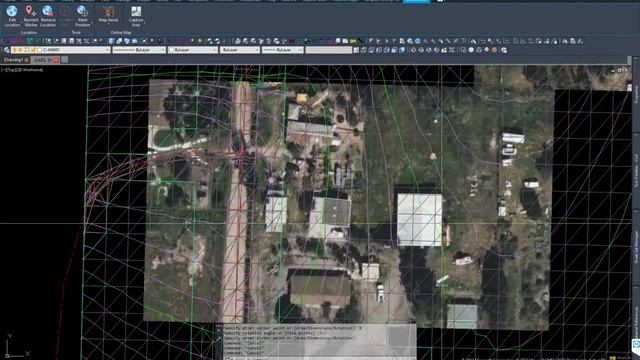Toggle C-ANNO layer on/off light bulb

(x=14, y=50)
